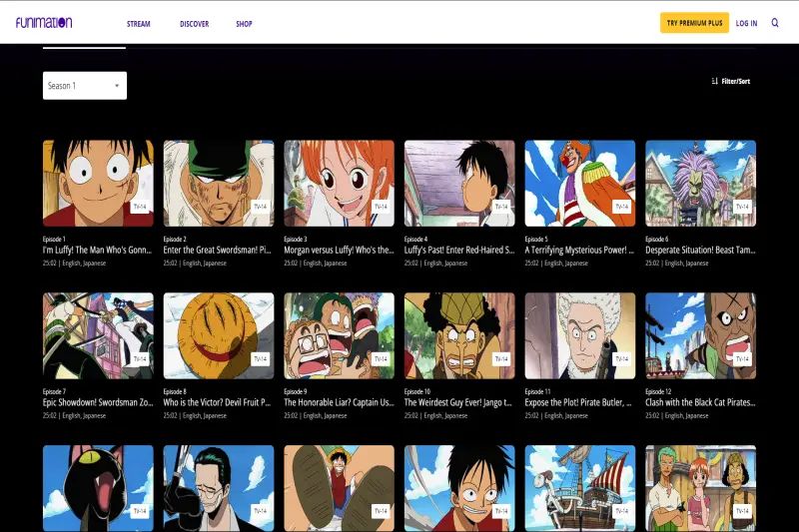
Task: Open Episode 10 thumbnail
Action: [x=459, y=335]
